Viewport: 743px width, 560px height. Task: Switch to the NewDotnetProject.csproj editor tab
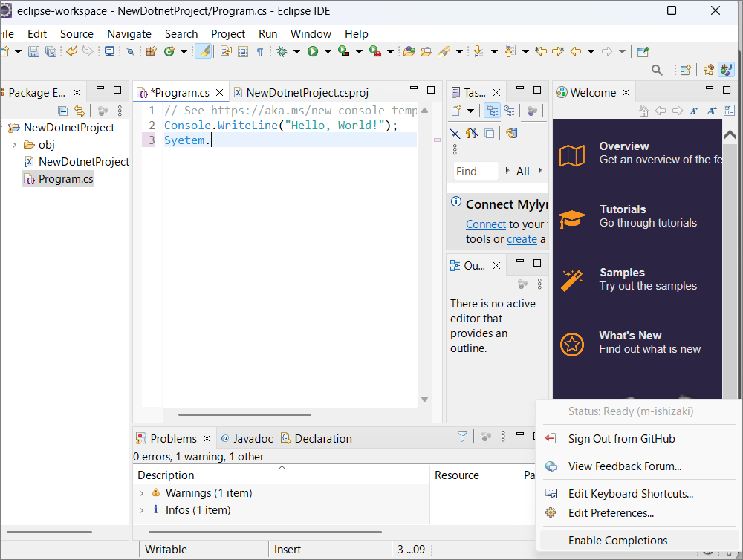[302, 92]
